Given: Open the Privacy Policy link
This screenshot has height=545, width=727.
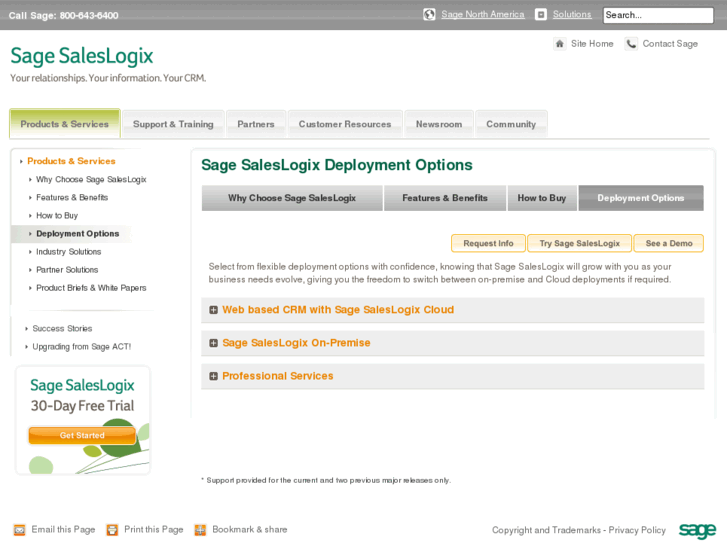Looking at the screenshot, I should pyautogui.click(x=637, y=530).
